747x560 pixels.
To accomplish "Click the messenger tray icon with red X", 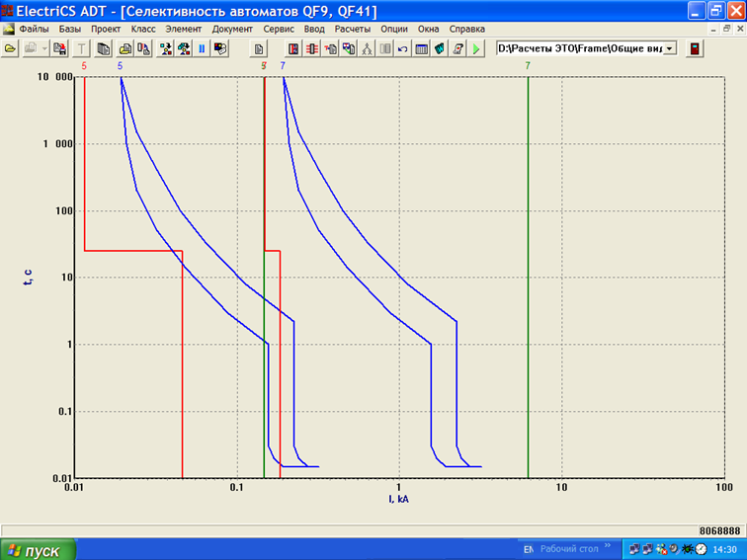I will pos(661,549).
